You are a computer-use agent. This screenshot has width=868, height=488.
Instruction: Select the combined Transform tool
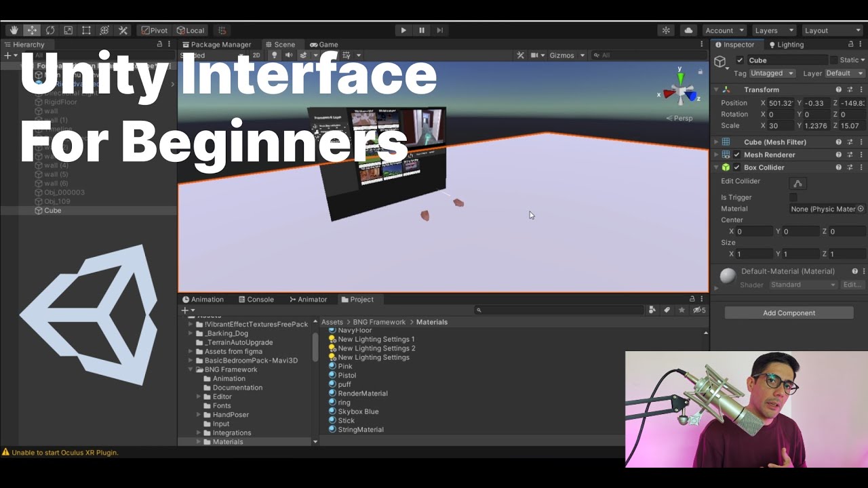point(104,30)
